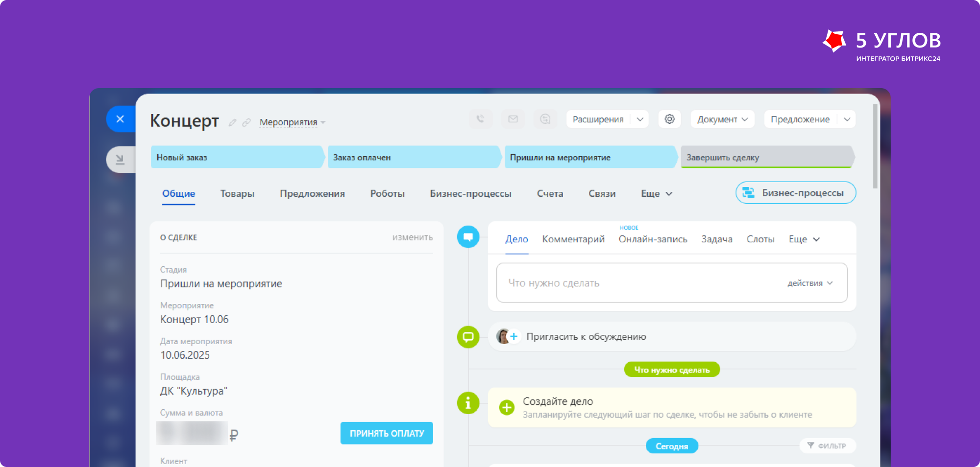Select the Онлайн-запись activity tab
This screenshot has width=980, height=467.
click(653, 239)
